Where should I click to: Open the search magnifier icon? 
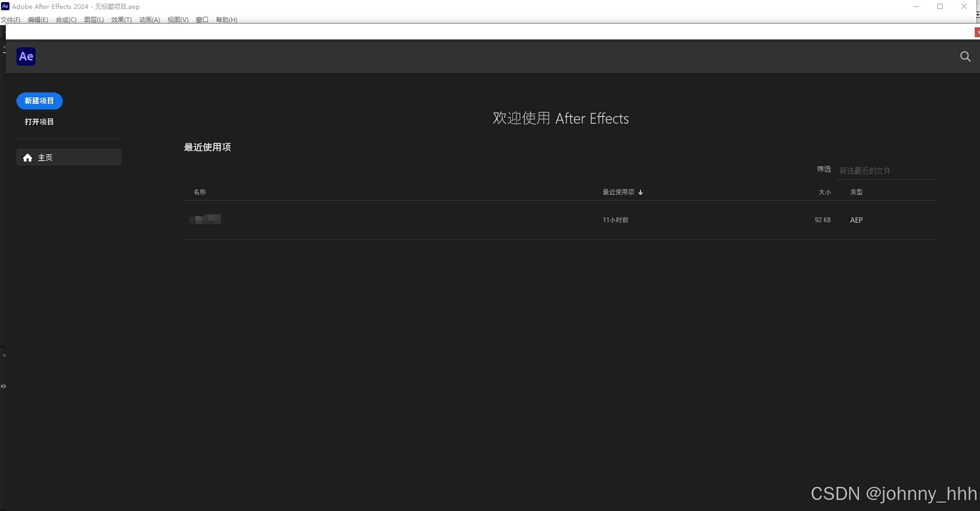[965, 56]
